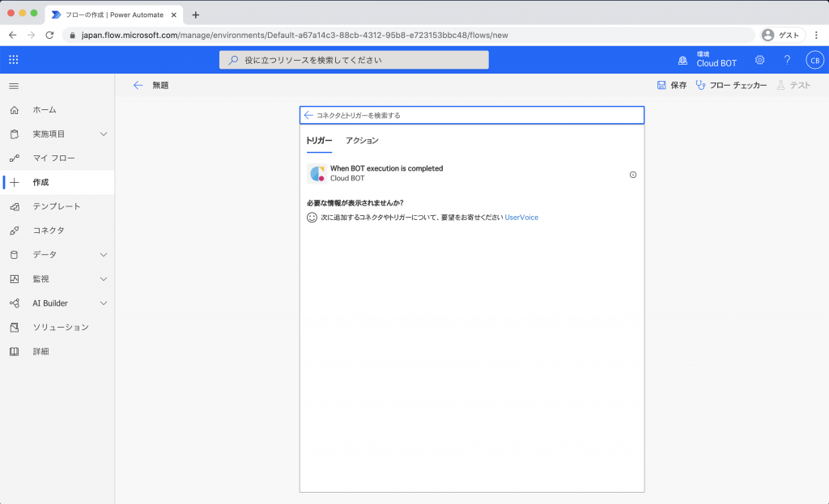Close the Power Automate browser tab

coord(173,15)
